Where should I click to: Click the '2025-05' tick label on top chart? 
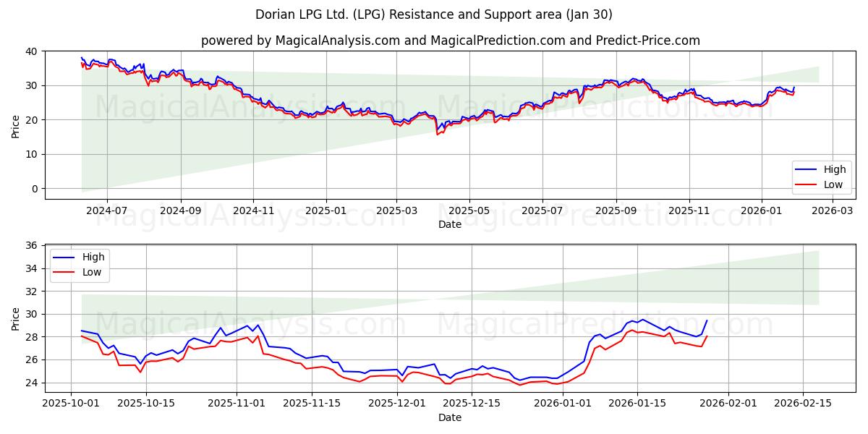click(469, 210)
